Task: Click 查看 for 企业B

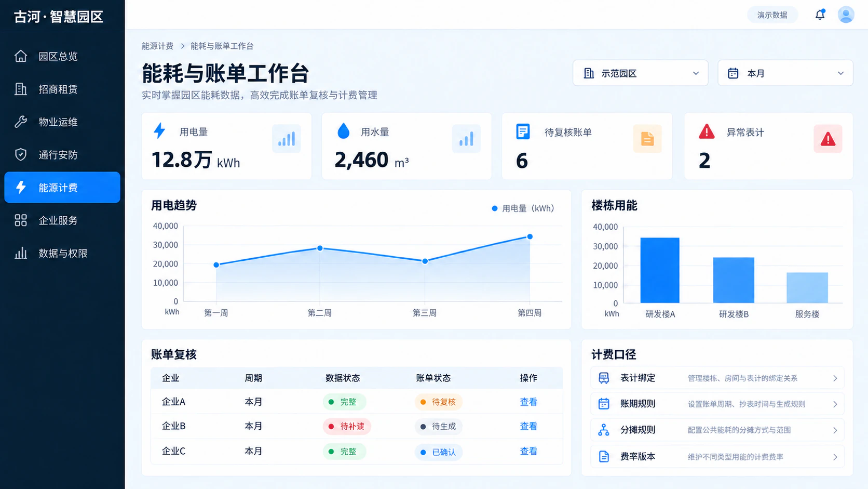Action: tap(528, 426)
